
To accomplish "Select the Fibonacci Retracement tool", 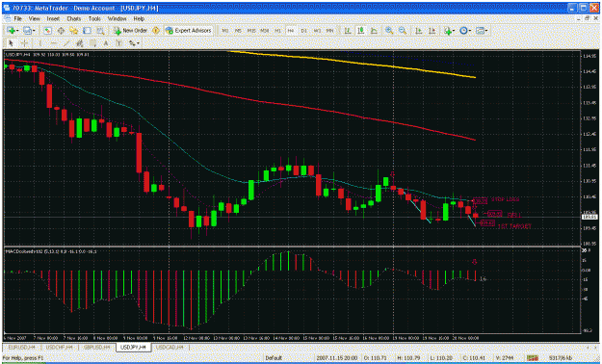I will click(x=92, y=43).
